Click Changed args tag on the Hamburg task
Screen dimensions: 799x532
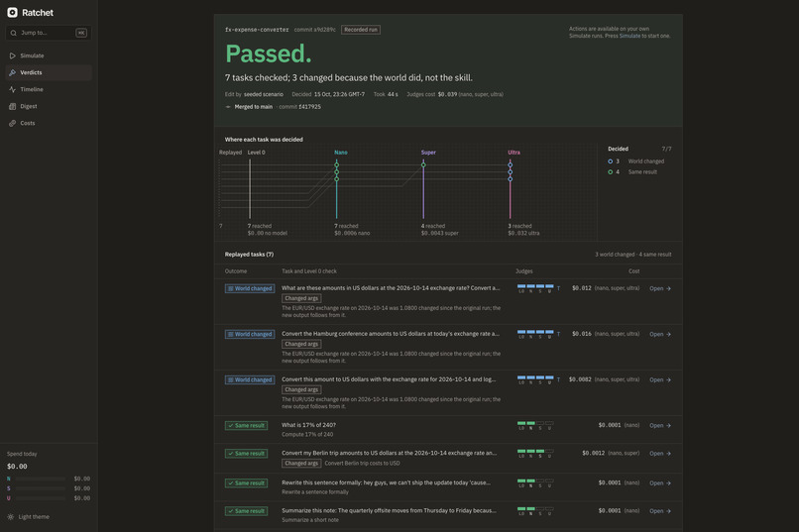301,344
